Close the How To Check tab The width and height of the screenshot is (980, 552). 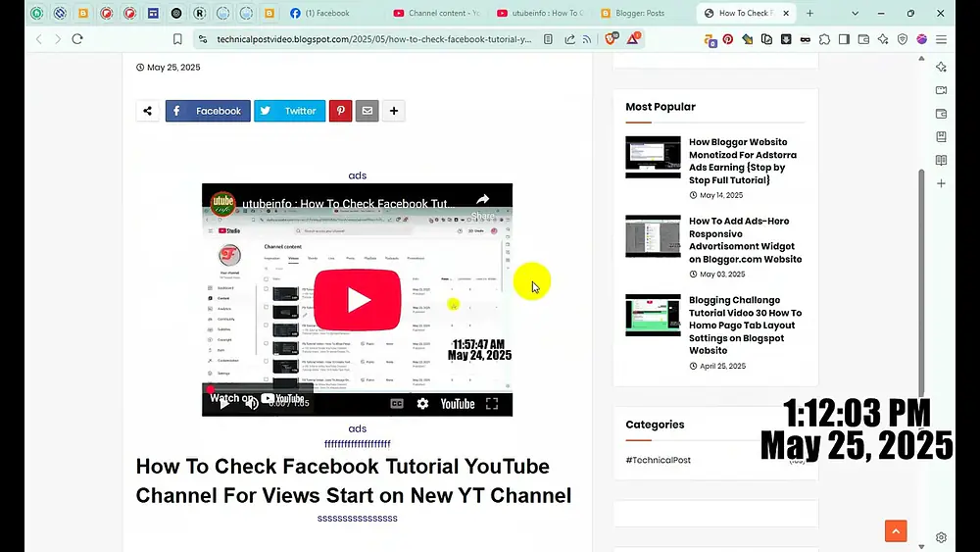786,13
